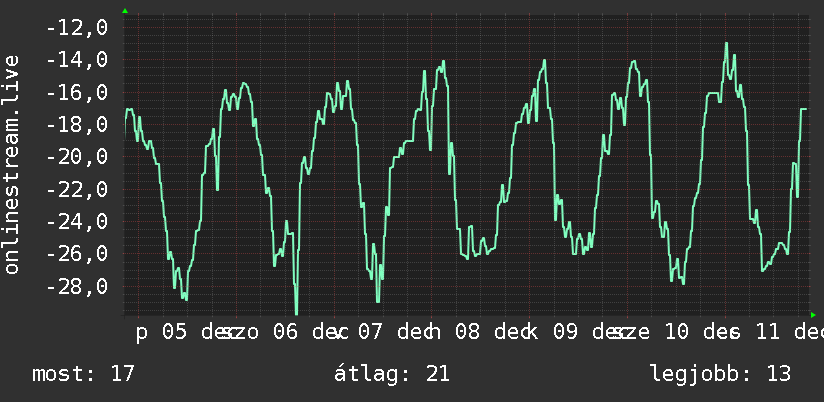Click the onlinestream.live vertical axis title
The image size is (824, 402).
[x=11, y=164]
